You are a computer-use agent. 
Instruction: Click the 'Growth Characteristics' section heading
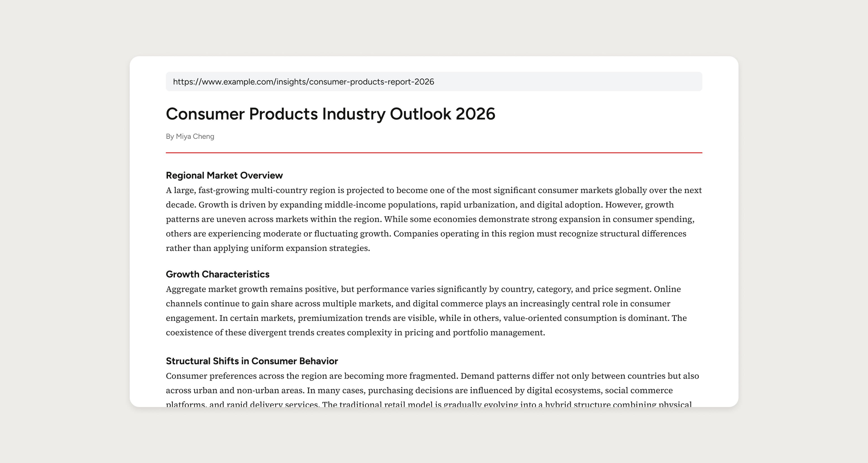click(217, 274)
